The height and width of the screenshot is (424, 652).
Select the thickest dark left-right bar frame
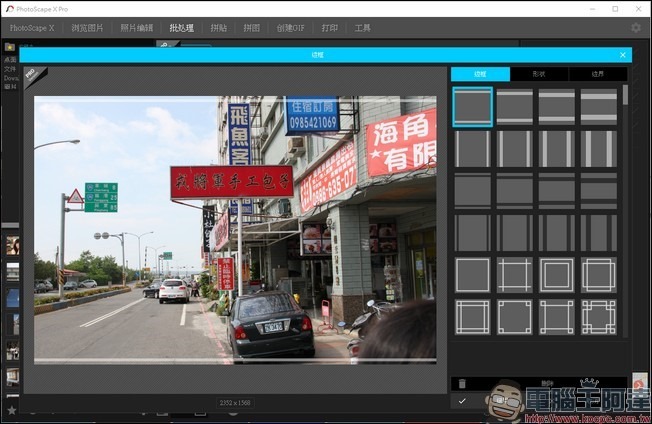[598, 233]
